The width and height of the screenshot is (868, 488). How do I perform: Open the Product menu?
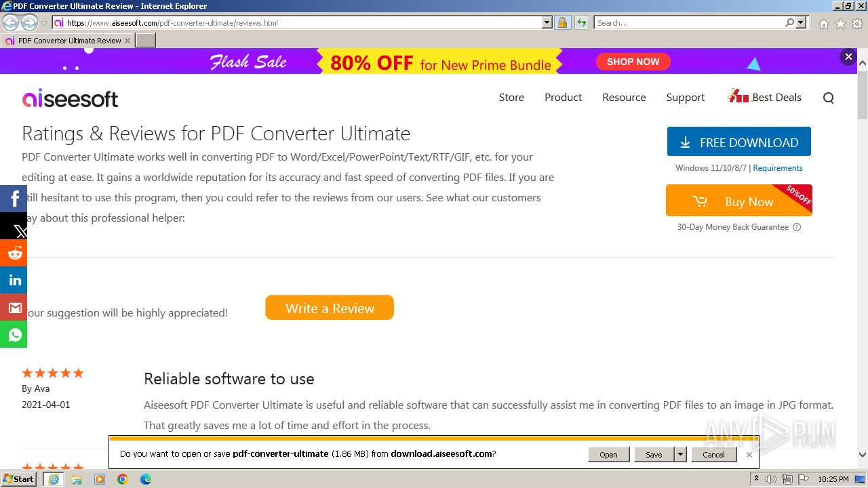pyautogui.click(x=563, y=98)
